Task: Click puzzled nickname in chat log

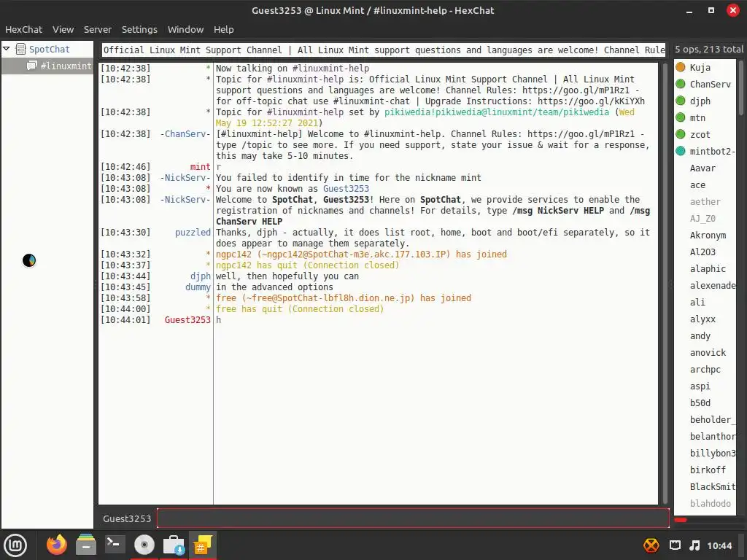Action: tap(193, 233)
